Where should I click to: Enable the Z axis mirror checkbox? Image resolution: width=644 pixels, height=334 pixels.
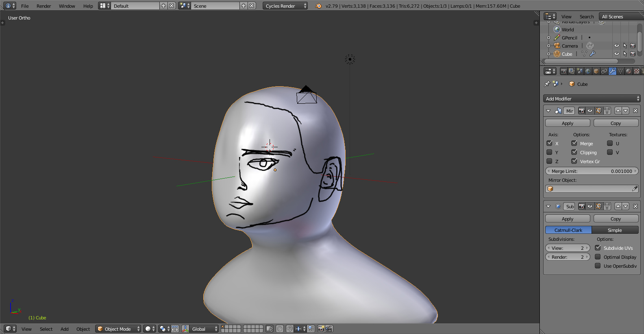[x=549, y=161]
